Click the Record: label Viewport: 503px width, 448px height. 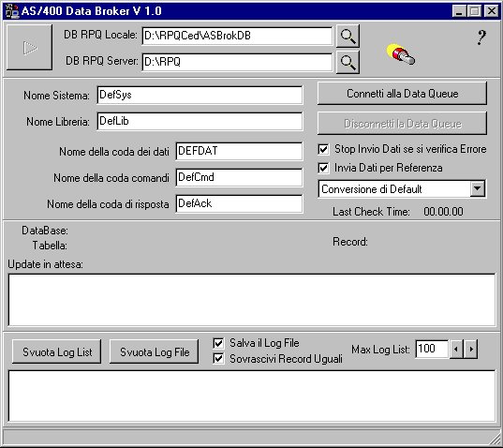pos(350,242)
